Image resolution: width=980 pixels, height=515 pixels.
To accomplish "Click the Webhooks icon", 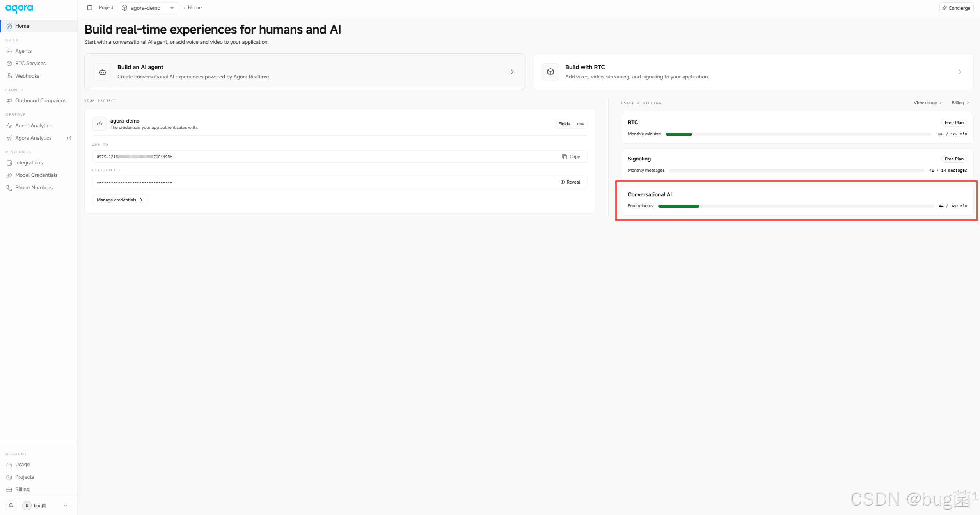I will coord(9,76).
